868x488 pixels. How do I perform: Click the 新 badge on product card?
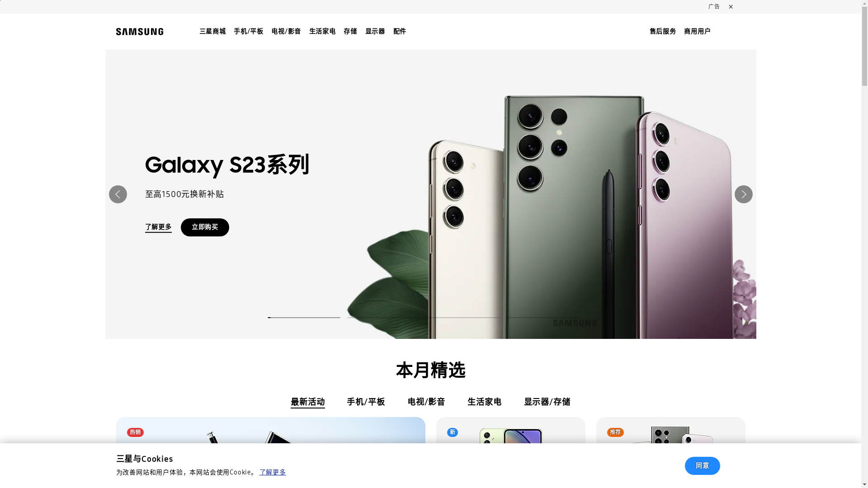click(453, 432)
